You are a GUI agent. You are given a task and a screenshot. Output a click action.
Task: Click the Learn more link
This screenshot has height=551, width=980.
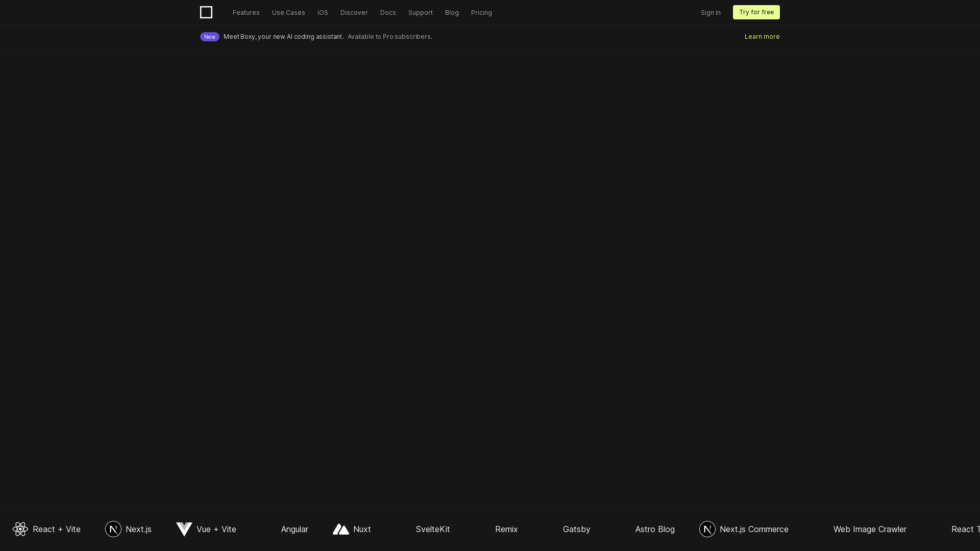pyautogui.click(x=762, y=36)
